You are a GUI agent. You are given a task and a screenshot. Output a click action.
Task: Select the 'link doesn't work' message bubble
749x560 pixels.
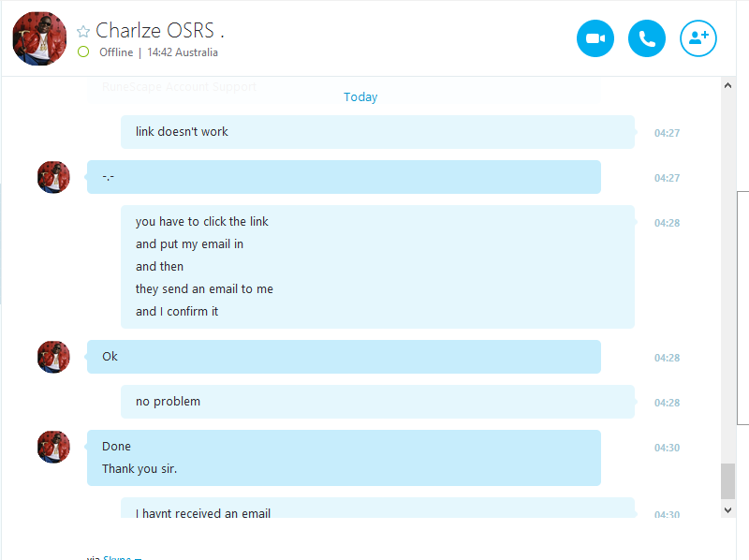[x=377, y=132]
